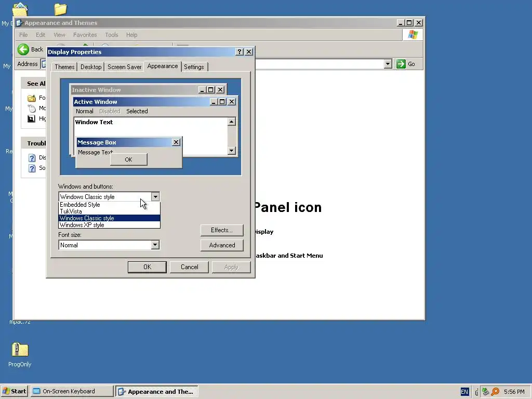Screen dimensions: 532x399
Task: Click the Active Window title bar in preview
Action: pyautogui.click(x=155, y=102)
